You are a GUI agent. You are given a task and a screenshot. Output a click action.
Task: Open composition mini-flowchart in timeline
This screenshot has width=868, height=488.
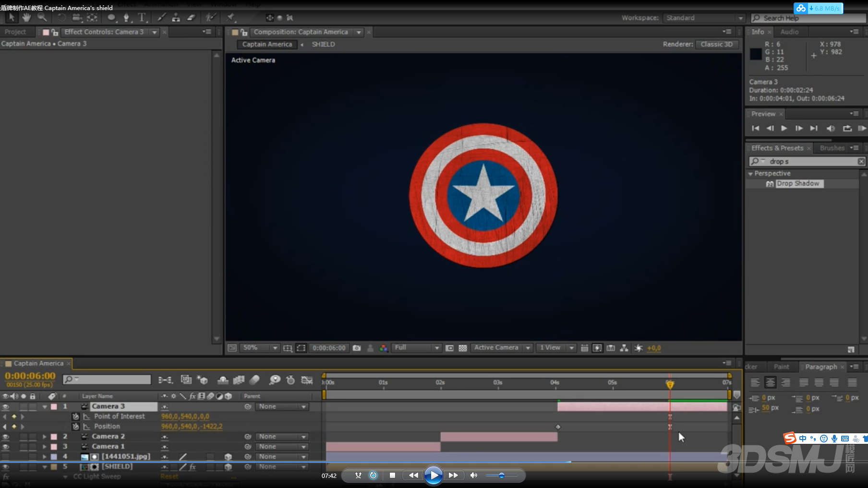coord(166,380)
